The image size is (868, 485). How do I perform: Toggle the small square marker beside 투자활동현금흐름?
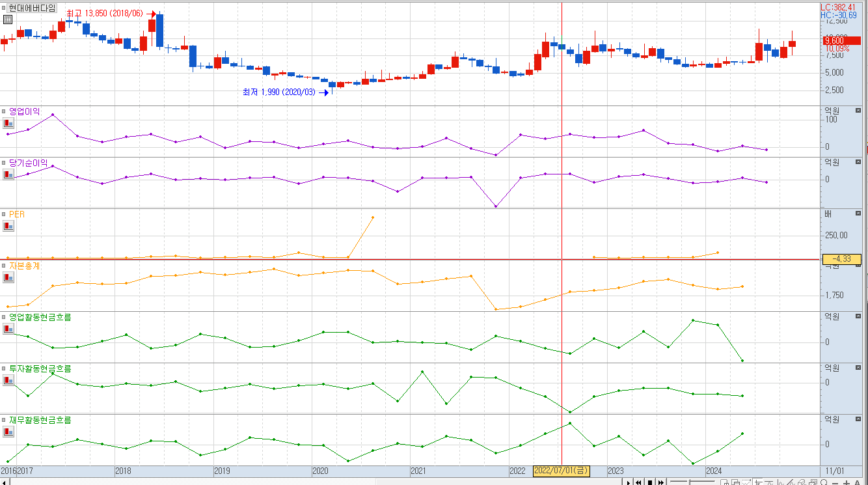pyautogui.click(x=3, y=368)
